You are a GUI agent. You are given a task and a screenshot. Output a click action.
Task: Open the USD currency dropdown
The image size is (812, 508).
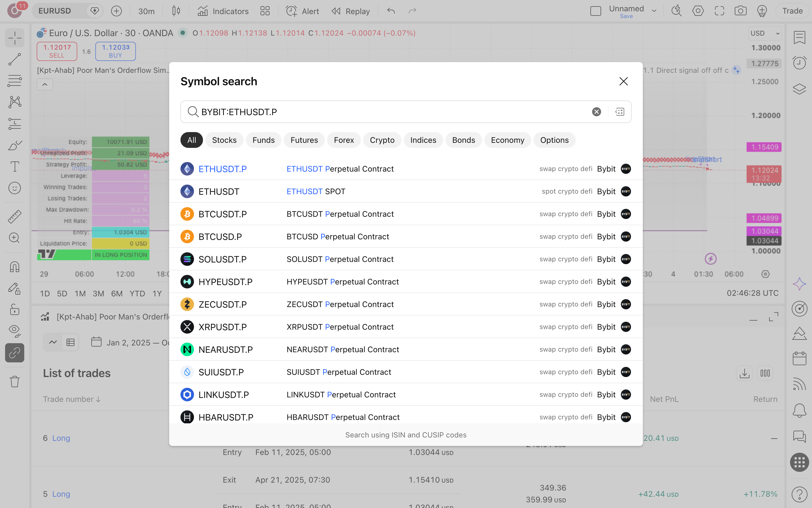point(765,33)
